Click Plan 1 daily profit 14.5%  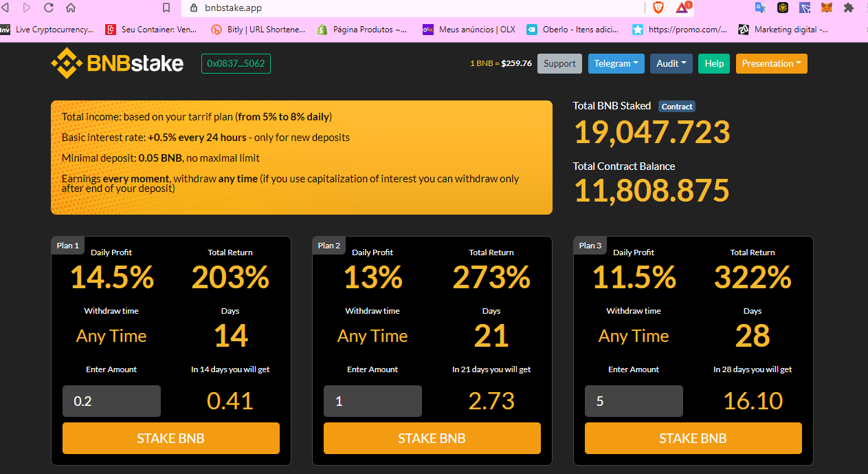click(112, 277)
